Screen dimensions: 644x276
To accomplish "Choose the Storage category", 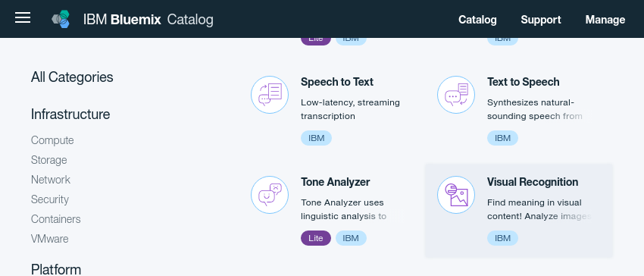I will 49,160.
